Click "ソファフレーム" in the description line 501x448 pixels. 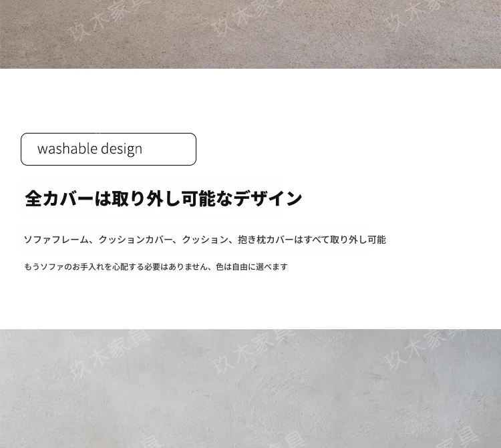click(56, 240)
